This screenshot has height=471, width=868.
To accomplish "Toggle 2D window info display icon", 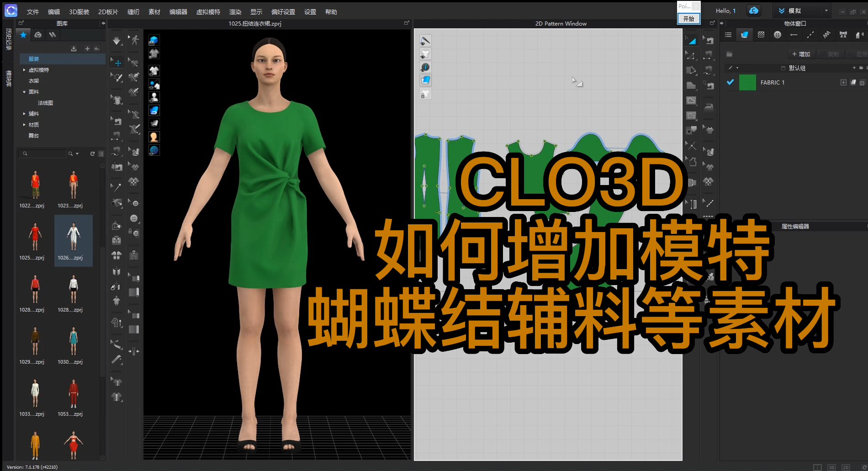I will [425, 67].
